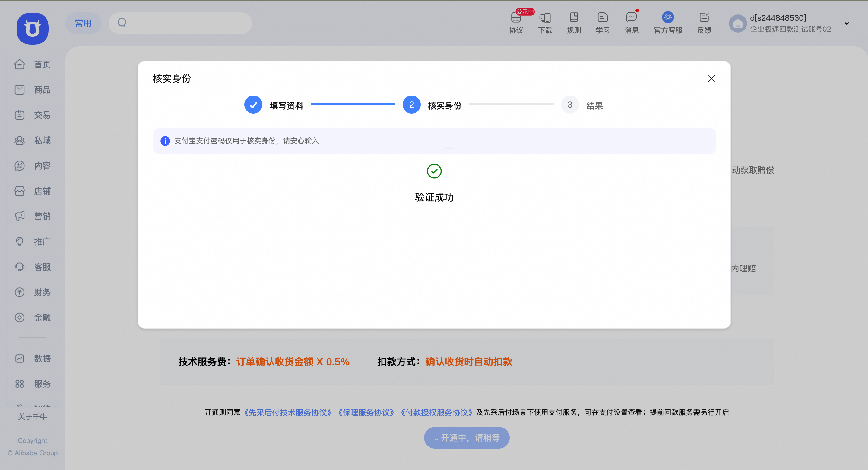The height and width of the screenshot is (470, 868).
Task: Click the 订单确认收货金额 X 0.5% text
Action: [x=293, y=362]
